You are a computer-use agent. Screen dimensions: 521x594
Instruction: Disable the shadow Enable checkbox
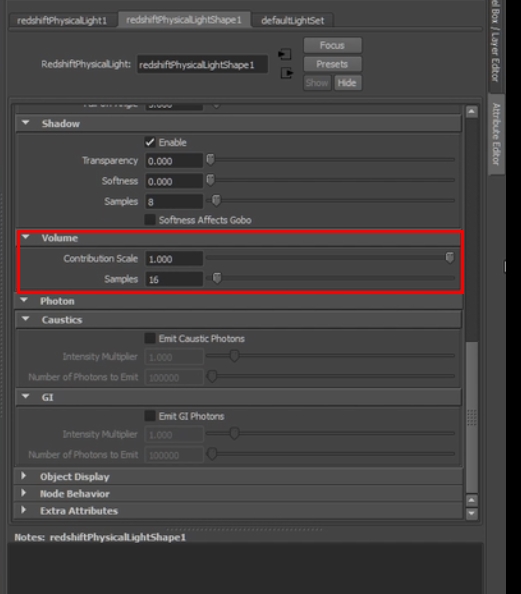click(150, 142)
